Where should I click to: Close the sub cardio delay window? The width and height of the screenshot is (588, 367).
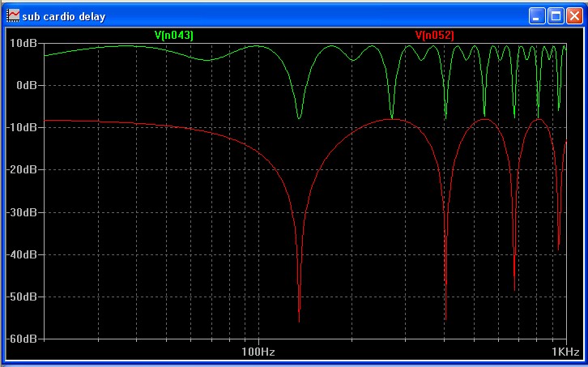pos(574,16)
